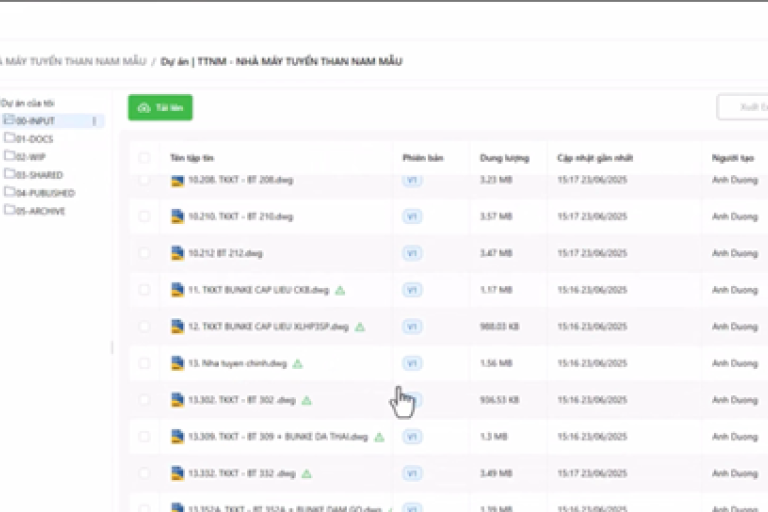Click the 00-INPUT folder icon
The height and width of the screenshot is (512, 768).
[x=9, y=121]
